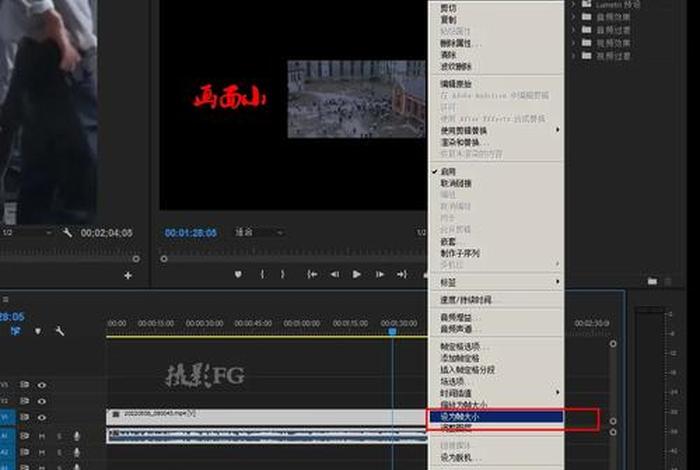Viewport: 700px width, 470px height.
Task: Toggle sync lock on track A1
Action: 24,436
